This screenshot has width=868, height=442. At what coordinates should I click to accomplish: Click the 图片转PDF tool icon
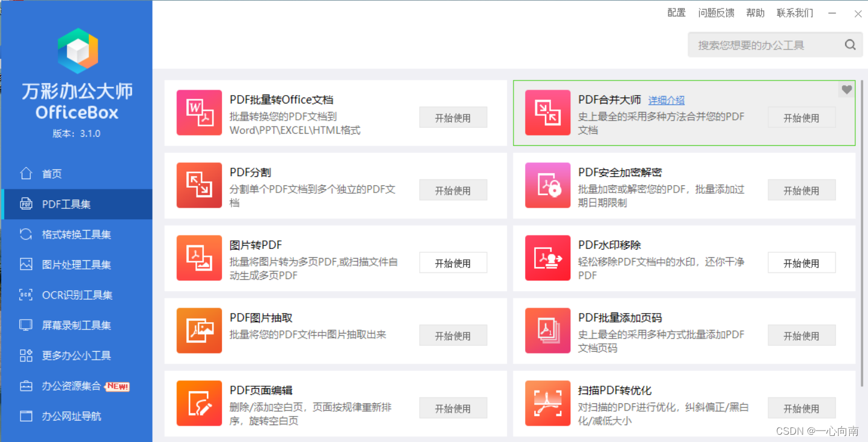click(x=199, y=258)
